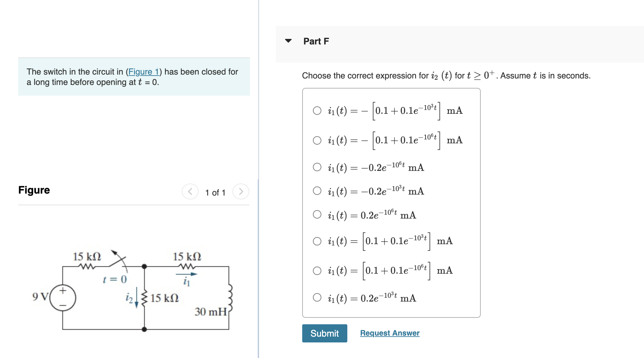Open the Figure 1 hyperlink

click(x=144, y=72)
